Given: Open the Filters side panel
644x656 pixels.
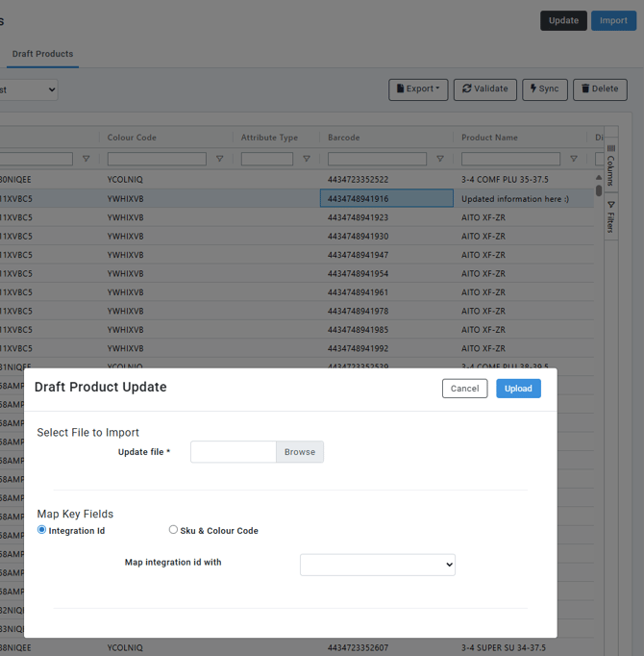Looking at the screenshot, I should tap(610, 216).
